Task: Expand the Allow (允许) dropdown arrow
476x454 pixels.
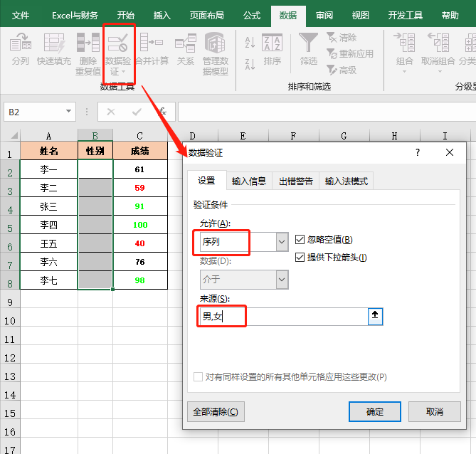Action: click(x=282, y=242)
